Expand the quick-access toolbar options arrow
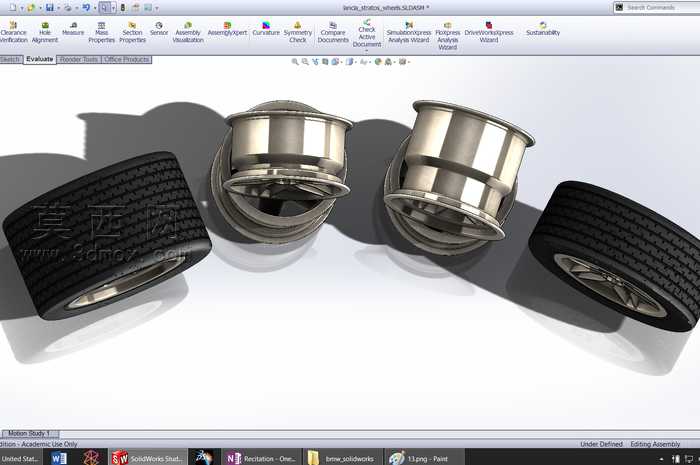 [x=157, y=8]
